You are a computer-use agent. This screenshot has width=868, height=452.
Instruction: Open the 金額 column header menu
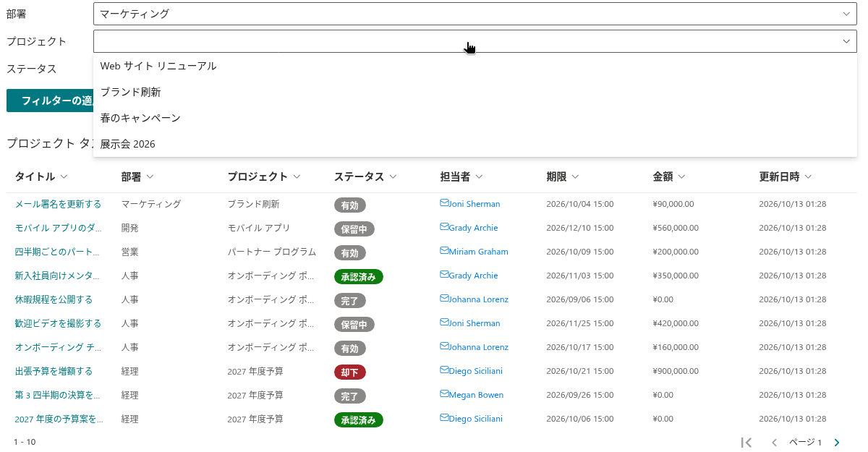[x=681, y=176]
